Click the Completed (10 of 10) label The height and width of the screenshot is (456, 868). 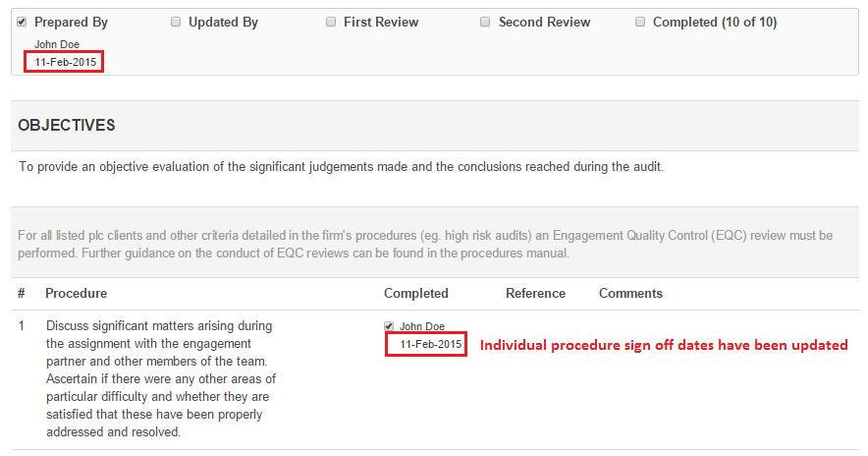pos(715,23)
